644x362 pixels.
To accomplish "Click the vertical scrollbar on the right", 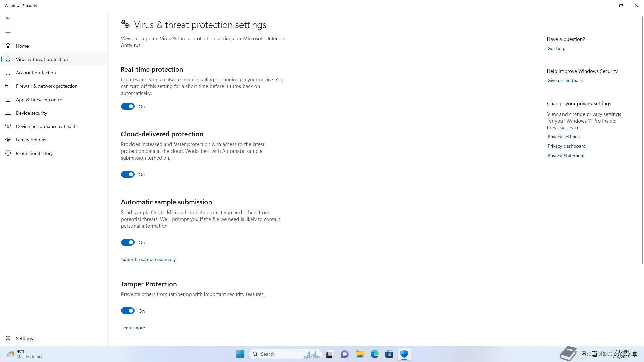I will click(642, 140).
